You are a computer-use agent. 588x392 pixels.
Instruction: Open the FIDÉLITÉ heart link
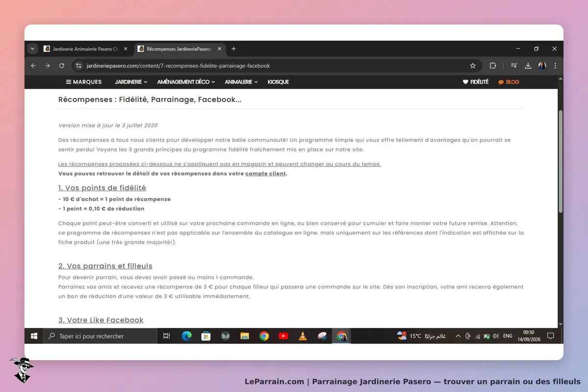coord(476,82)
